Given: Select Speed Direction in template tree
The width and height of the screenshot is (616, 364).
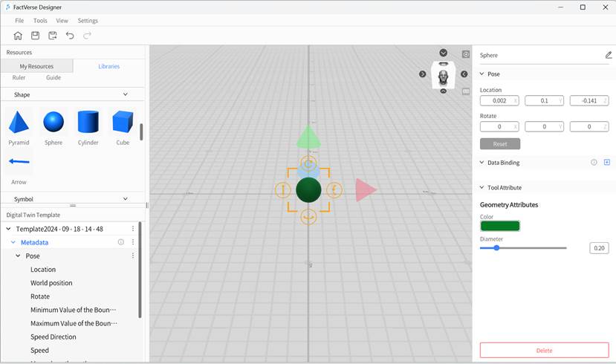Looking at the screenshot, I should pyautogui.click(x=54, y=337).
